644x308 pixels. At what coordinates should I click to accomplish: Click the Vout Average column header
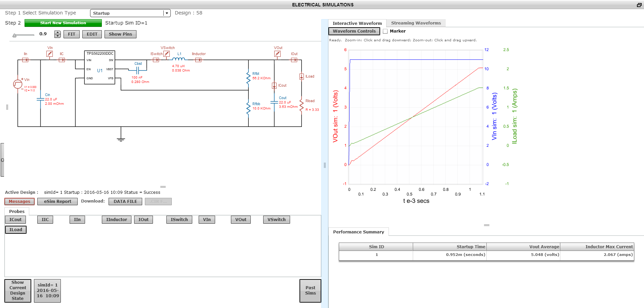[523, 247]
